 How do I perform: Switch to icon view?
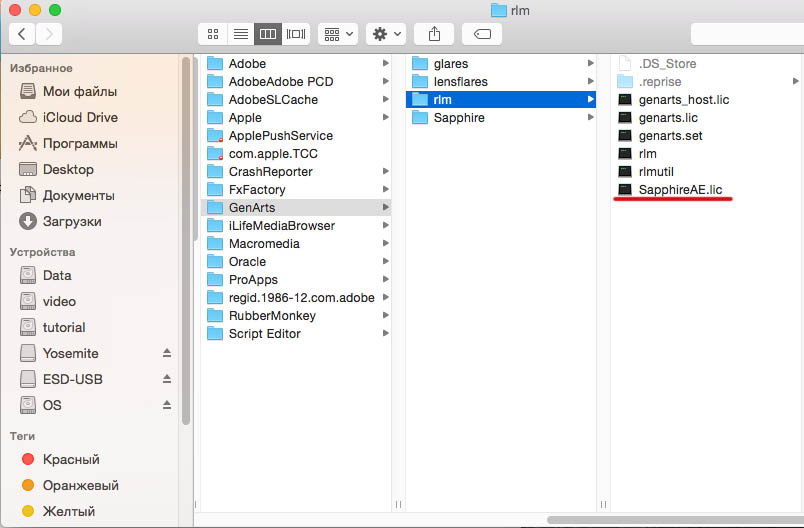[213, 34]
